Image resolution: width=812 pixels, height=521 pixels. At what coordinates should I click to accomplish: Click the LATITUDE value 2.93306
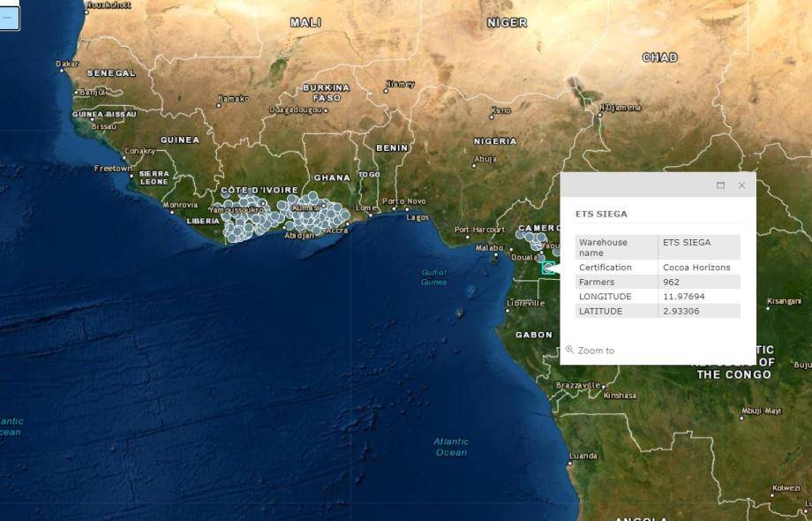tap(683, 311)
